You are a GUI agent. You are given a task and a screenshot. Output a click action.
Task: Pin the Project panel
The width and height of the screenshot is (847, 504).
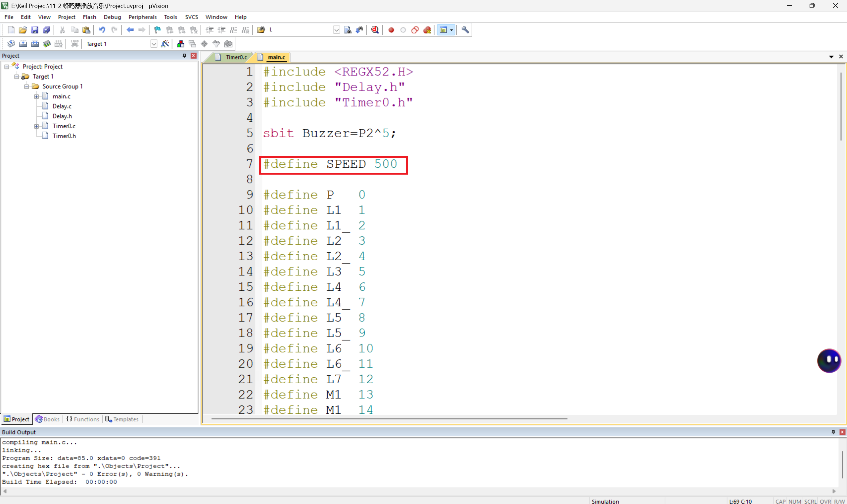click(x=184, y=55)
